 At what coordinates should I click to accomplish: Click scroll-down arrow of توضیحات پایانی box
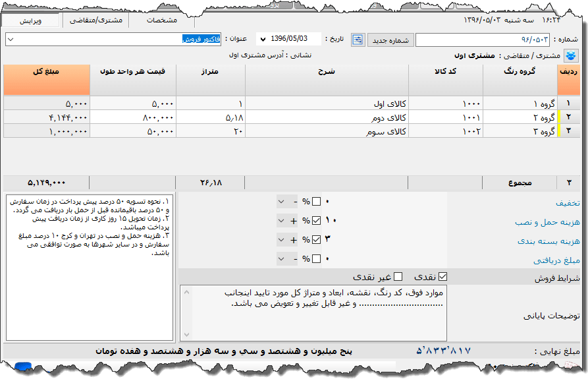[187, 334]
